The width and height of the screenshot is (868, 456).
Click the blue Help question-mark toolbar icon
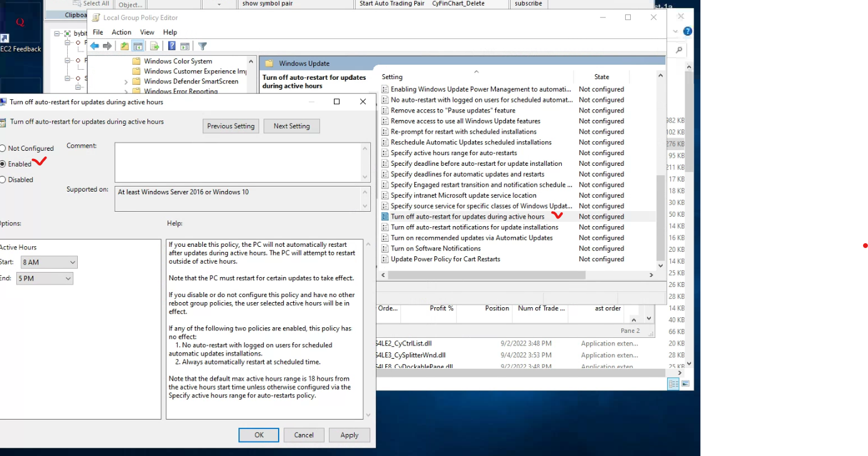(x=171, y=46)
